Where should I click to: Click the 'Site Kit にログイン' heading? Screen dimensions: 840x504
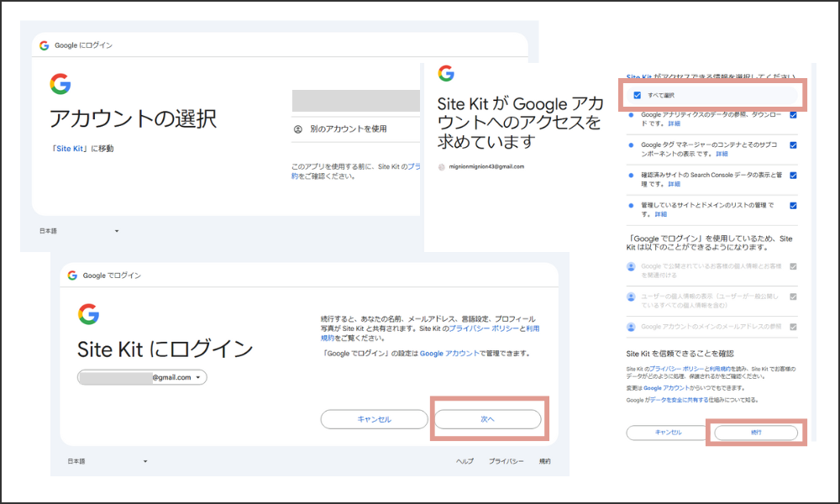click(165, 349)
